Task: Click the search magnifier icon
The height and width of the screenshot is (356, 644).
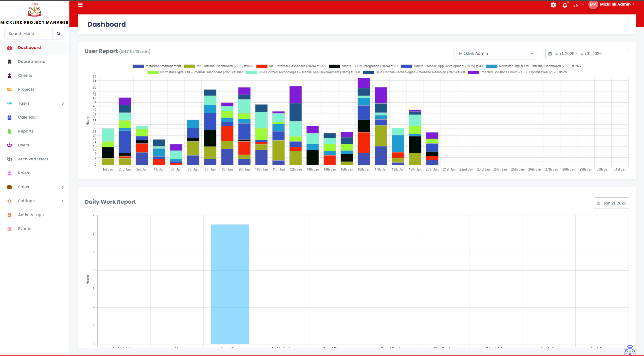Action: coord(59,33)
